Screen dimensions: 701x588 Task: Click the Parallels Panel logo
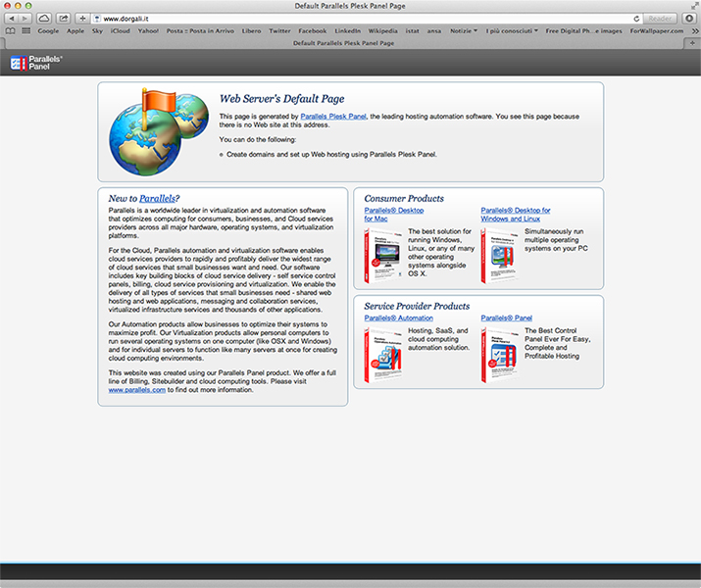tap(35, 64)
